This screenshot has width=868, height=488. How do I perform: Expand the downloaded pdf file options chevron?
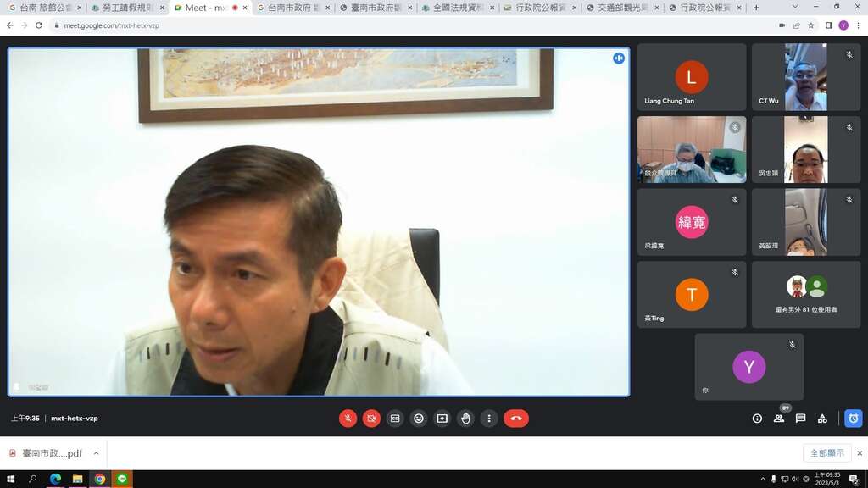click(x=97, y=453)
